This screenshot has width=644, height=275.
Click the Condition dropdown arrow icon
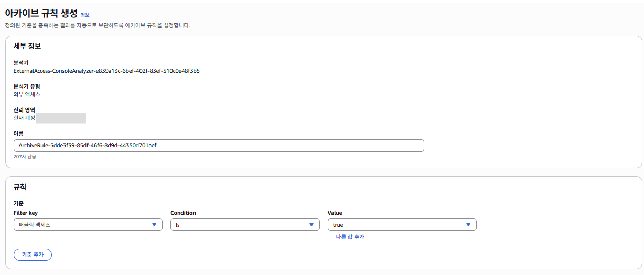click(x=312, y=225)
